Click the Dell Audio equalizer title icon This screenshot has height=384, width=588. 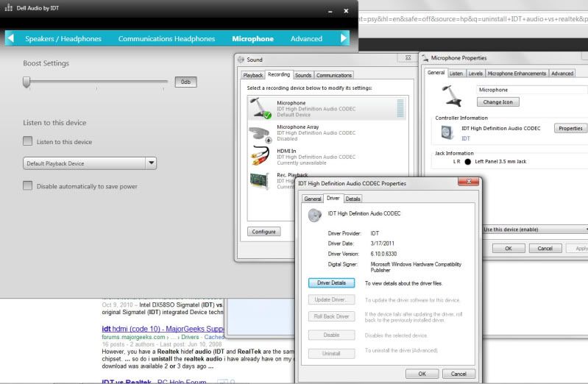click(x=9, y=7)
